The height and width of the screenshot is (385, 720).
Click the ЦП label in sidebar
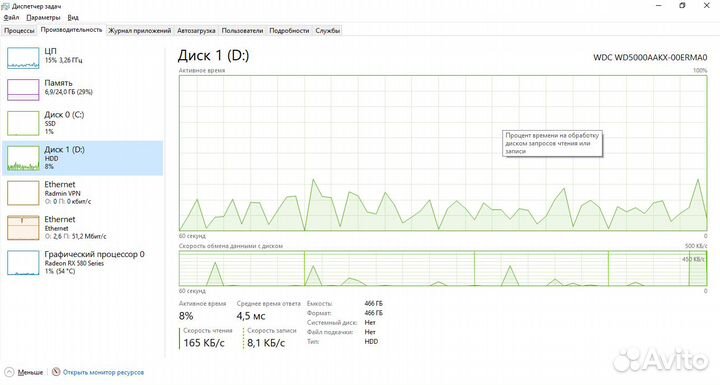coord(51,51)
